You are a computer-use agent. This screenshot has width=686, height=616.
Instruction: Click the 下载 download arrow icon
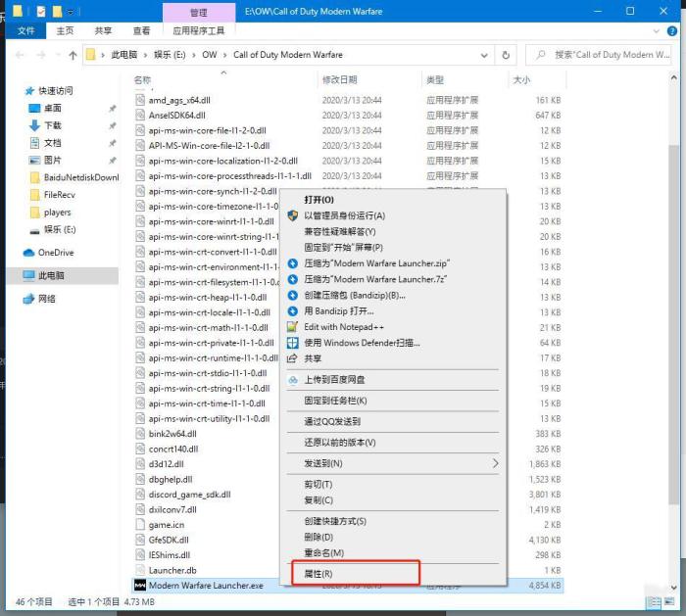(34, 126)
